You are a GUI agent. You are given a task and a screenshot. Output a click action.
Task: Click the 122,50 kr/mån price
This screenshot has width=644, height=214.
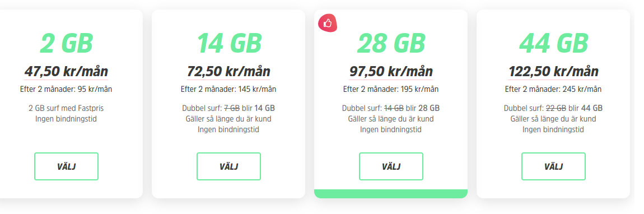coord(553,71)
